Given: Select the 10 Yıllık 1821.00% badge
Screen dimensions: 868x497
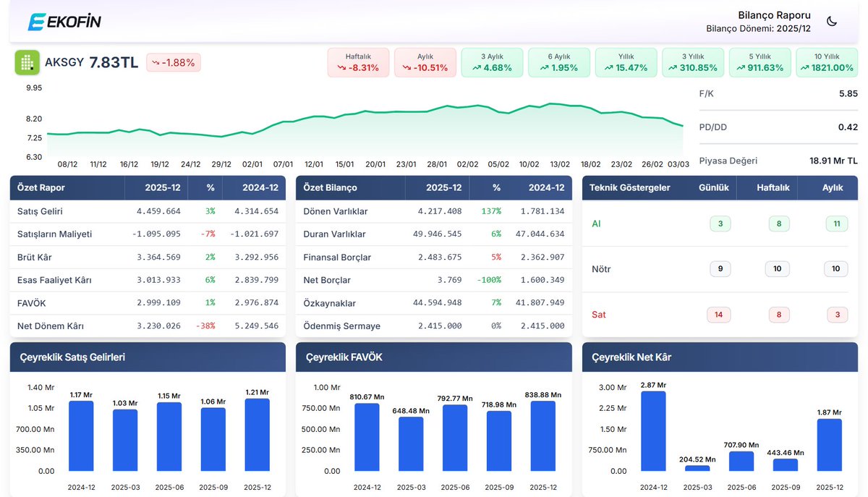Looking at the screenshot, I should [827, 62].
